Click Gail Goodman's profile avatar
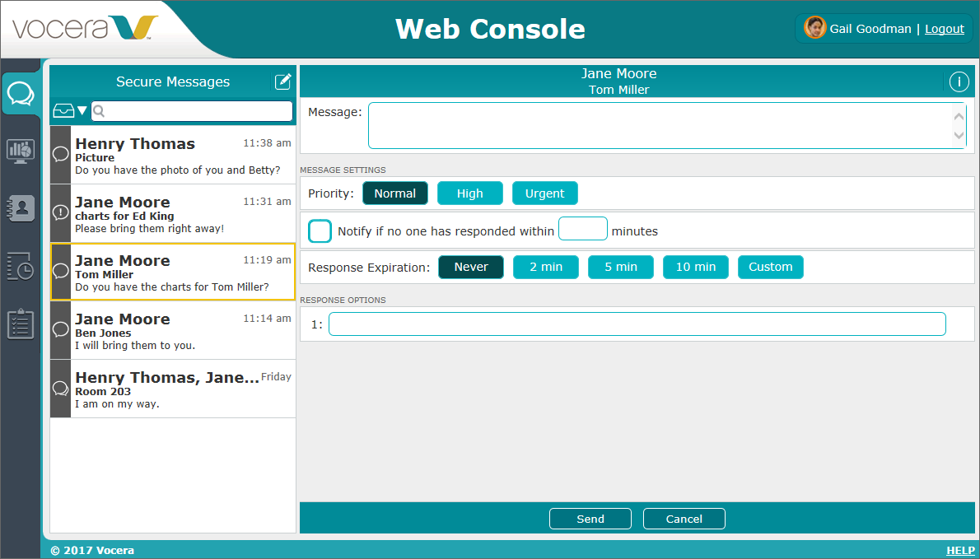This screenshot has height=559, width=980. [x=814, y=28]
